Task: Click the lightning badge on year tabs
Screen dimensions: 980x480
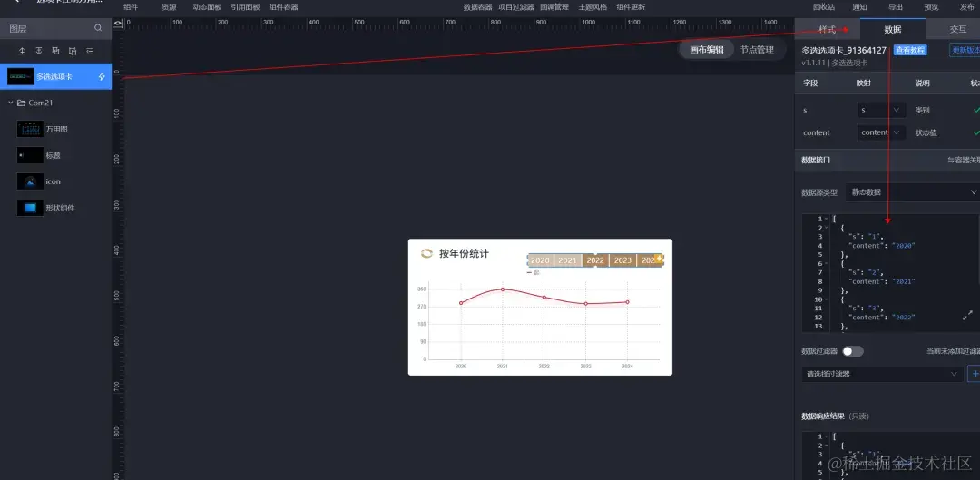Action: click(659, 258)
